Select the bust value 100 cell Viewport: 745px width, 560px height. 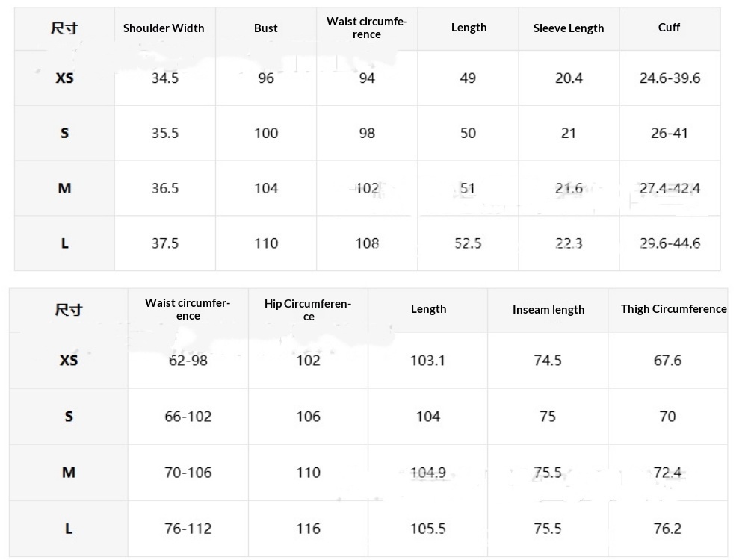[x=266, y=134]
